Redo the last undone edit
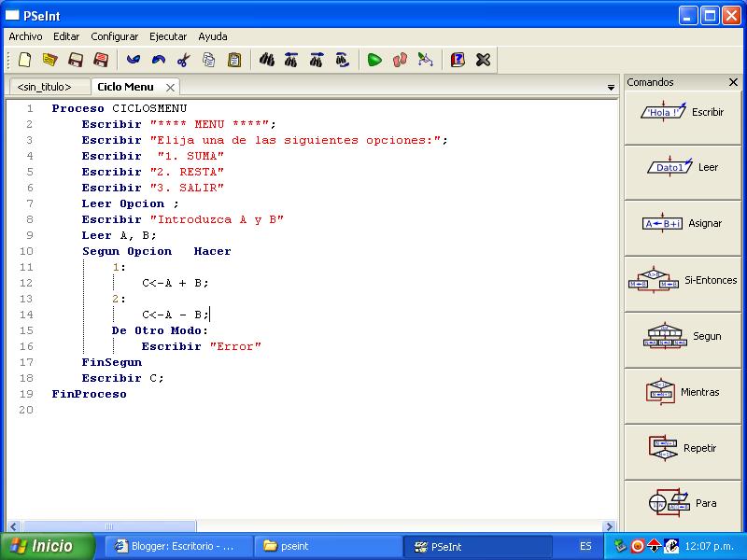747x560 pixels. point(159,60)
